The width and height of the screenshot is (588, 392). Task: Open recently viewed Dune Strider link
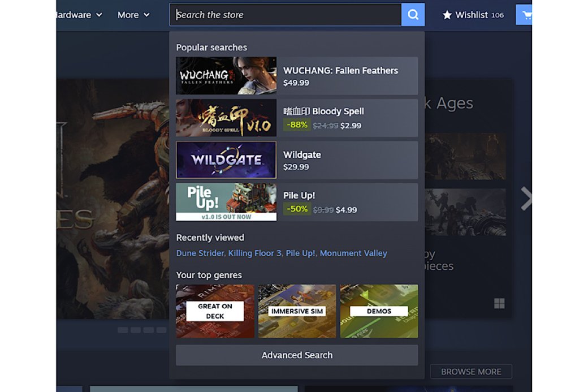200,253
